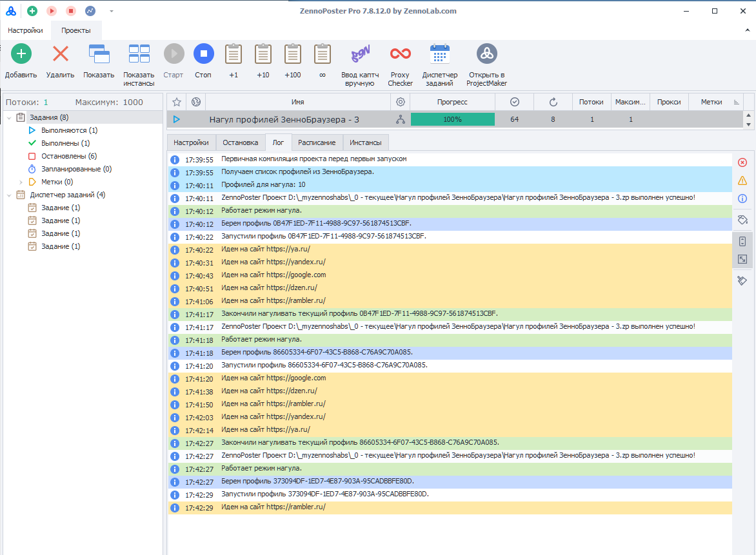Click Открыть в ProjectMaker icon
The width and height of the screenshot is (756, 555).
(x=486, y=54)
